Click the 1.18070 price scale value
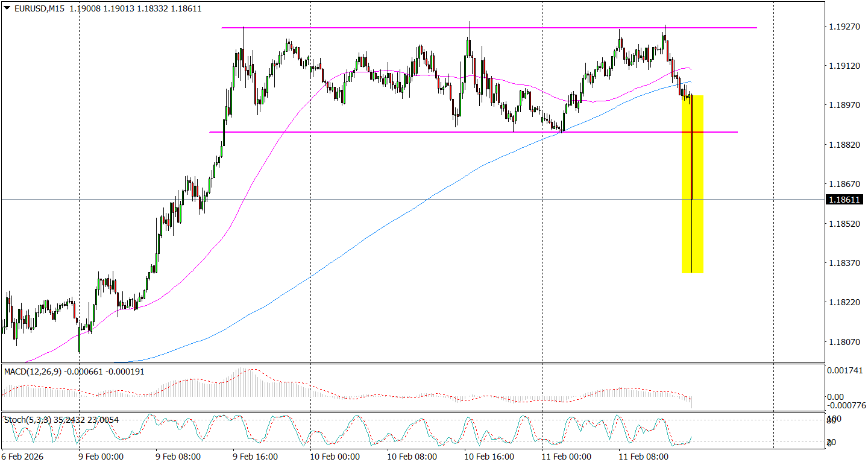The image size is (868, 465). tap(844, 342)
